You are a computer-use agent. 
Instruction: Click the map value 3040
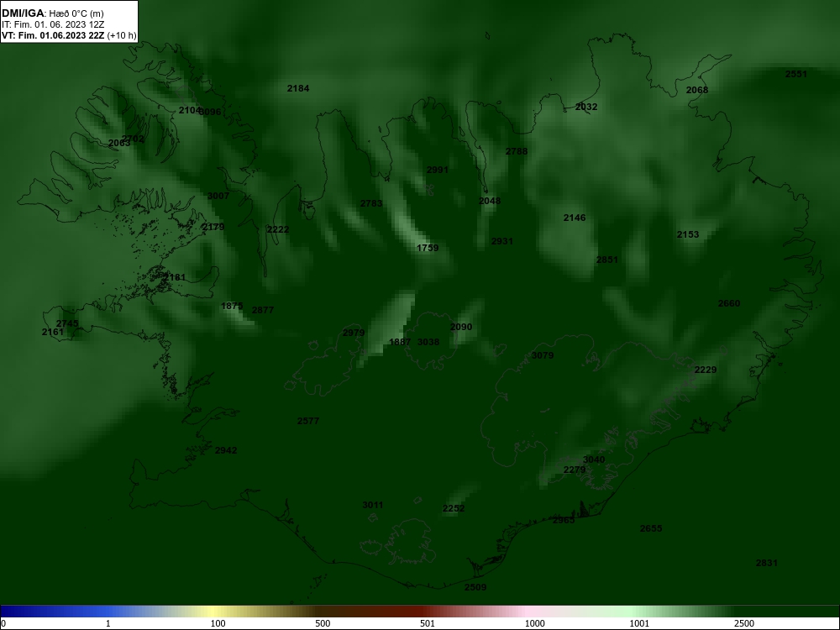594,459
